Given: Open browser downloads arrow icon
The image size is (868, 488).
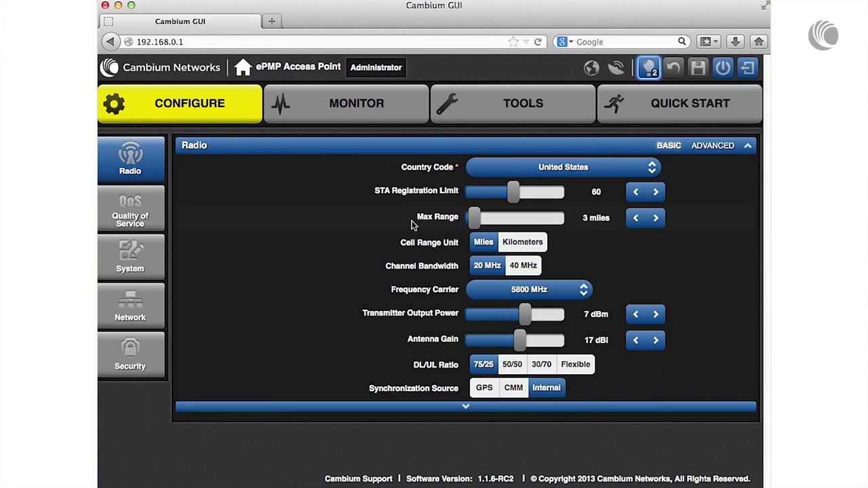Looking at the screenshot, I should (735, 41).
